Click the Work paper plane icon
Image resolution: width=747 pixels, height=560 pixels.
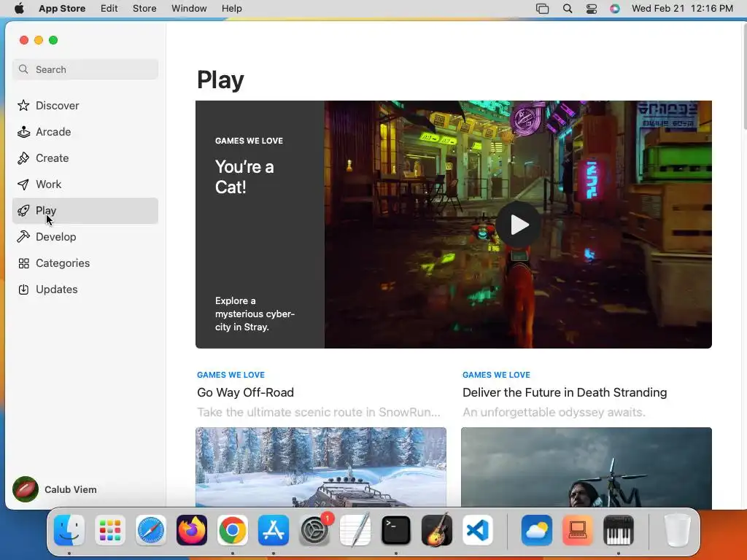pos(23,184)
